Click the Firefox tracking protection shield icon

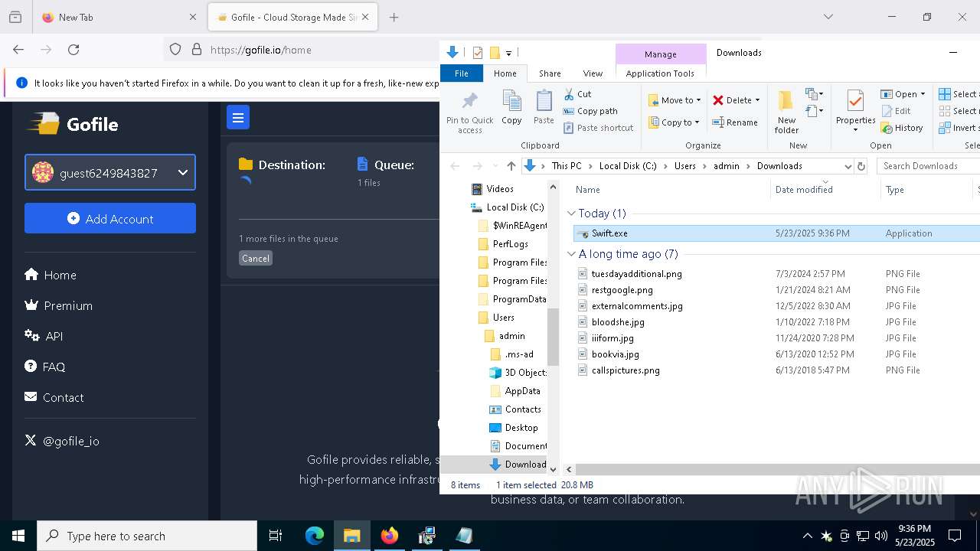click(175, 50)
